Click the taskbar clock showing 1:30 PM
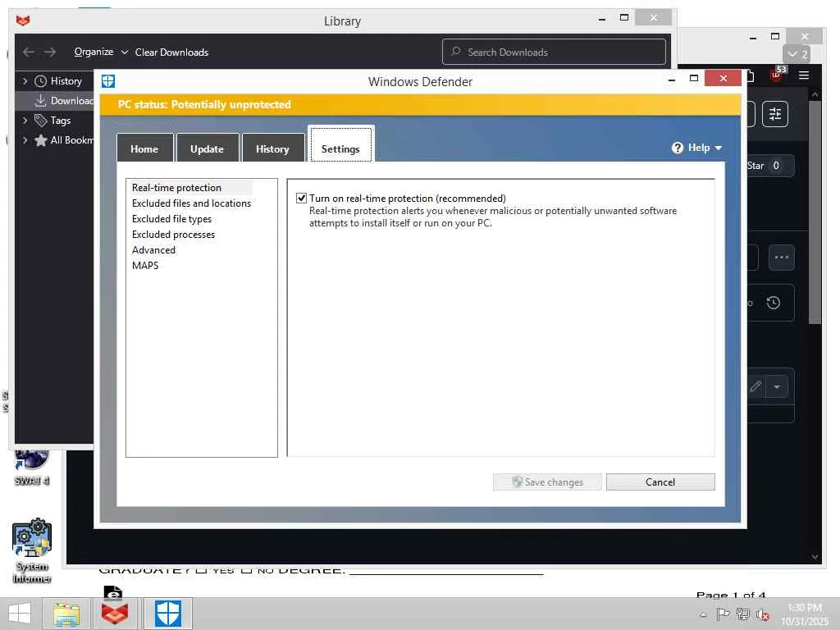 click(x=804, y=614)
